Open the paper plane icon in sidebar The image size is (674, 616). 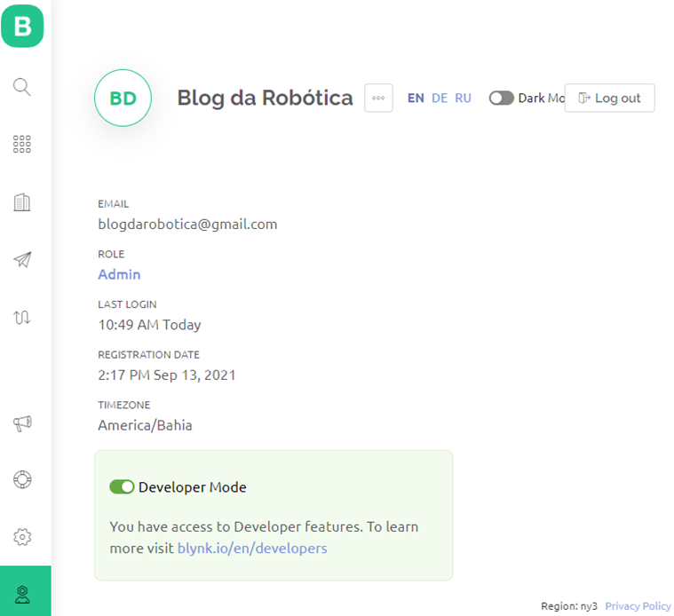pyautogui.click(x=22, y=259)
